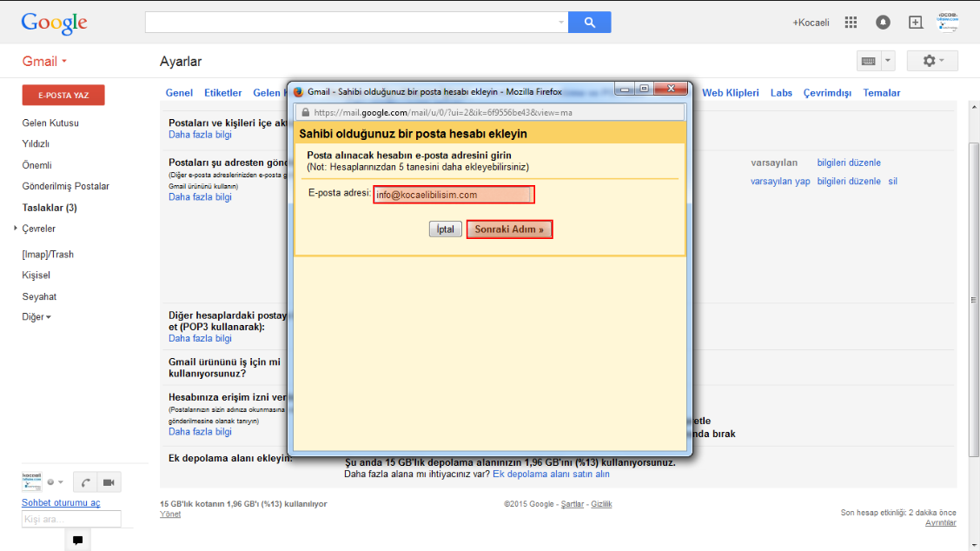Click the lock icon in popup address bar
980x551 pixels.
pos(306,113)
